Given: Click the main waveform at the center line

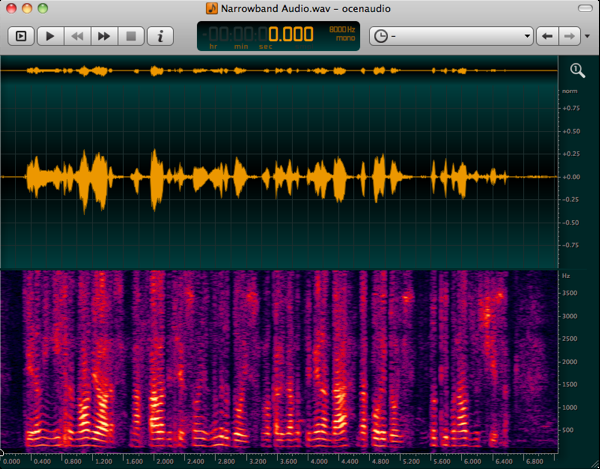Looking at the screenshot, I should pyautogui.click(x=280, y=177).
